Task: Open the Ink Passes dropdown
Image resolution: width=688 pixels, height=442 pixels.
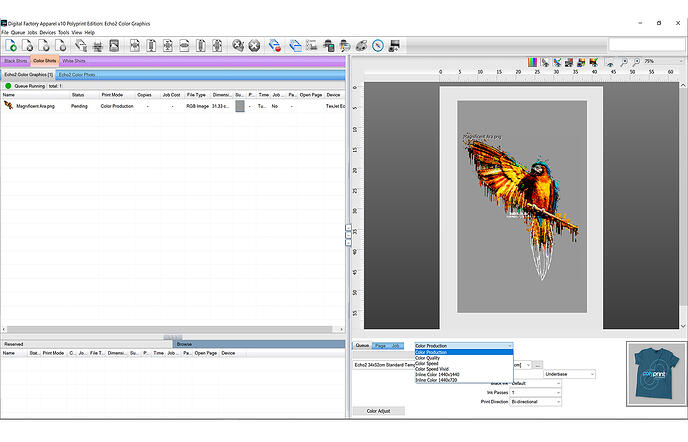Action: point(535,392)
